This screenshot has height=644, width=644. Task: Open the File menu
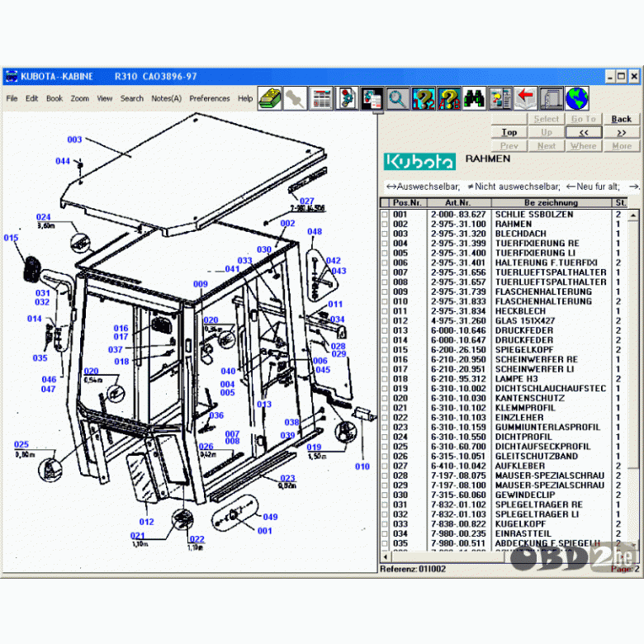[x=12, y=98]
